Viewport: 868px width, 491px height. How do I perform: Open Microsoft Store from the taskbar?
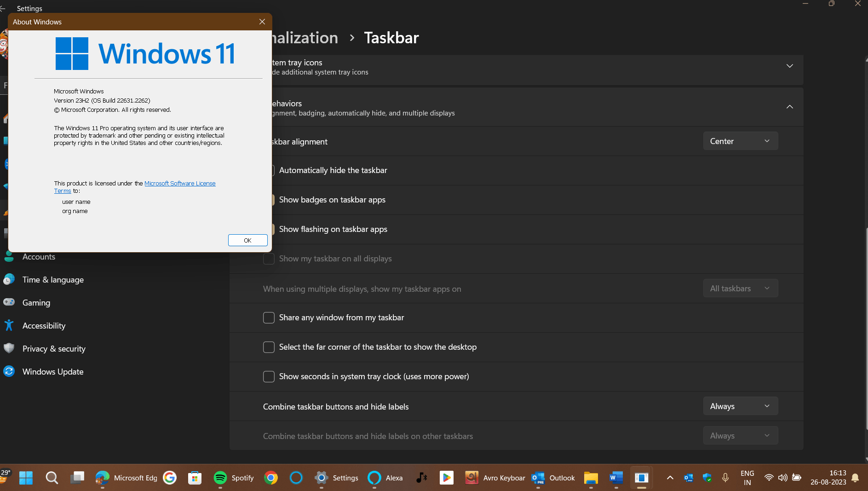(195, 478)
